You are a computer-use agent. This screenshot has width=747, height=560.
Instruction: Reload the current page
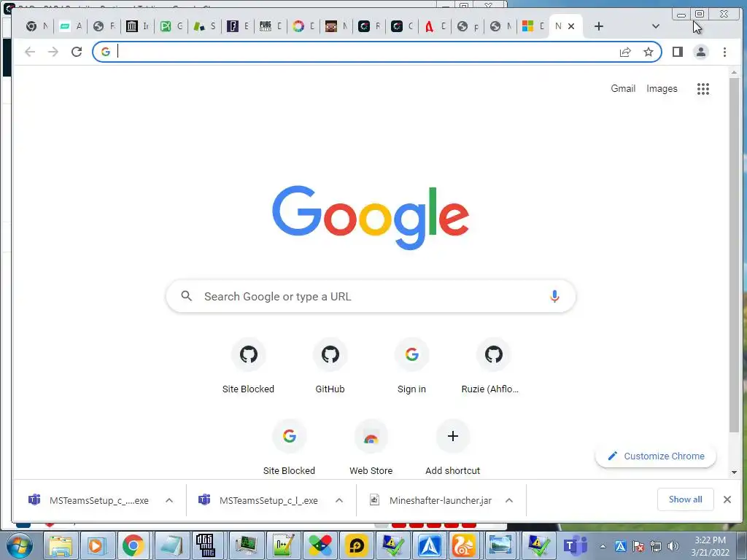coord(77,52)
